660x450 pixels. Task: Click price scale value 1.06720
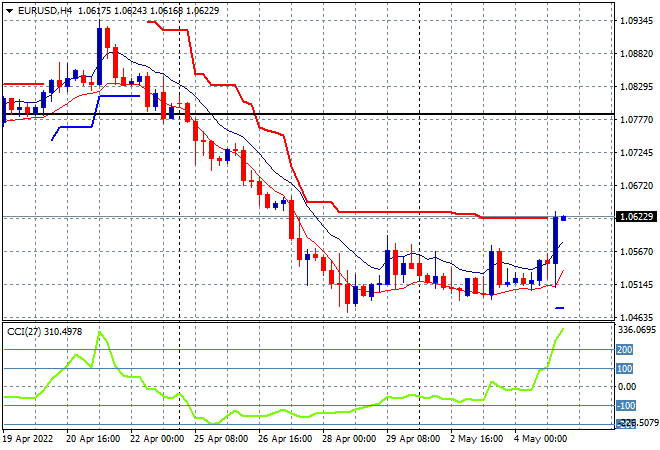637,186
